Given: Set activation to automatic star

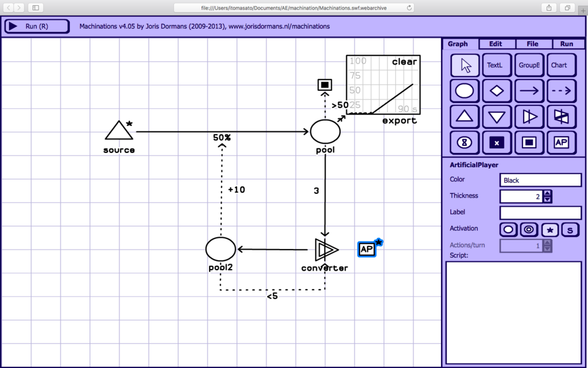Looking at the screenshot, I should (550, 229).
